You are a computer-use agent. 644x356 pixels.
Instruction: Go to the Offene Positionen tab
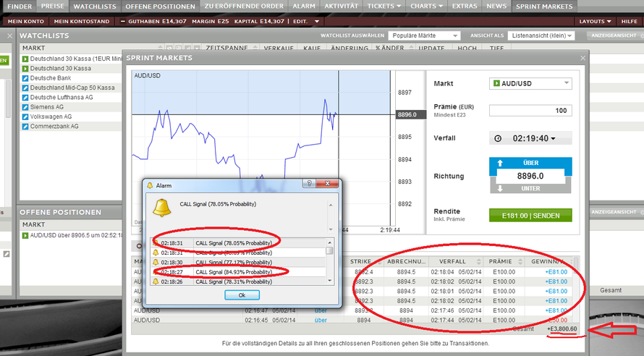point(160,7)
